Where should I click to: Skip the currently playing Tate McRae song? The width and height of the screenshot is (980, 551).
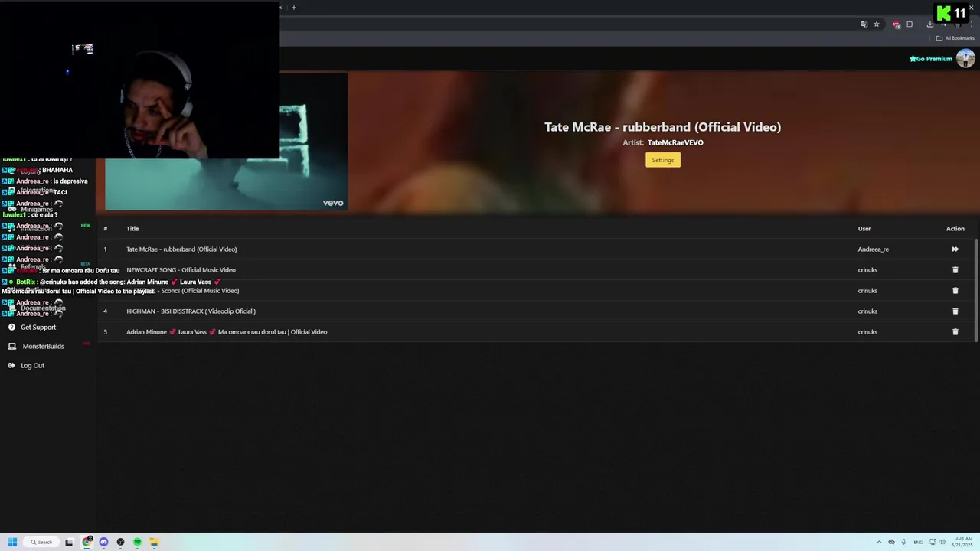[x=955, y=249]
